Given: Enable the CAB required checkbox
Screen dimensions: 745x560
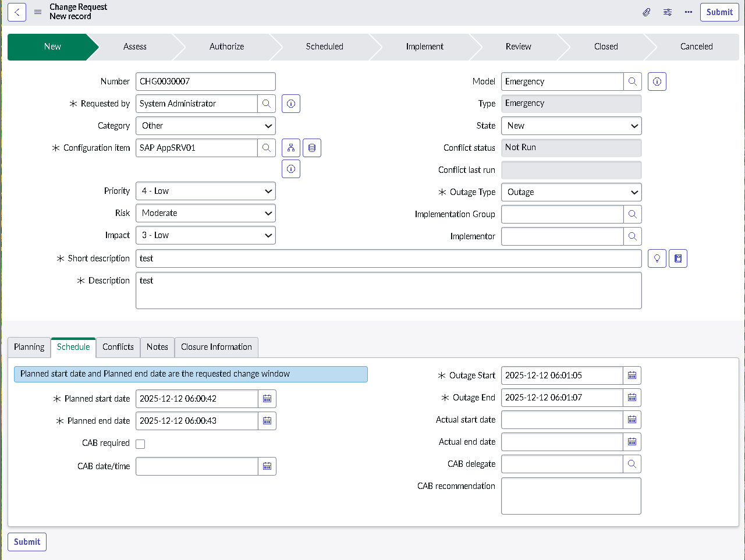Looking at the screenshot, I should click(x=140, y=444).
